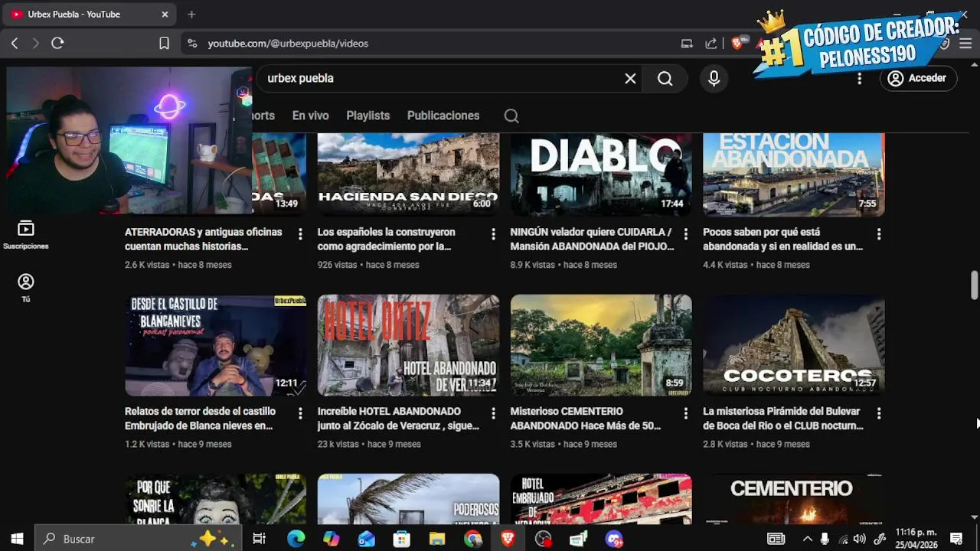Open the title 'Increíble HOTEL ABANDONADO junto al Zócalo'
This screenshot has height=551, width=980.
[398, 418]
